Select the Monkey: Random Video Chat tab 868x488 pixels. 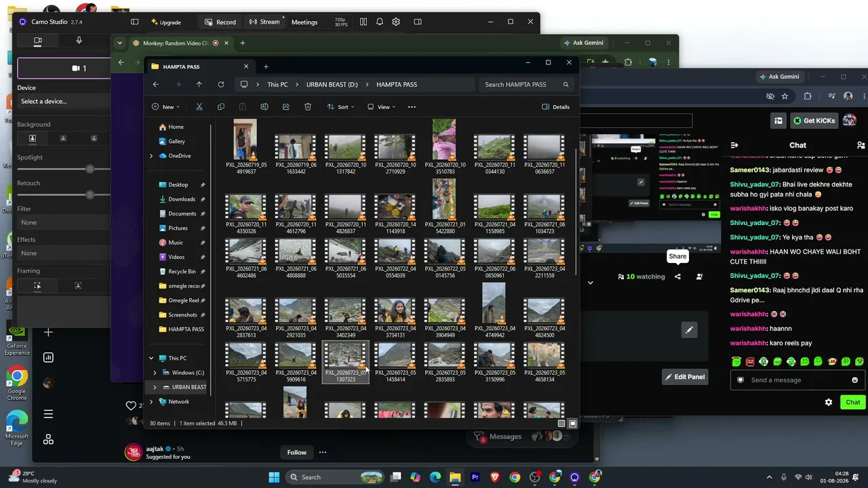tap(180, 43)
